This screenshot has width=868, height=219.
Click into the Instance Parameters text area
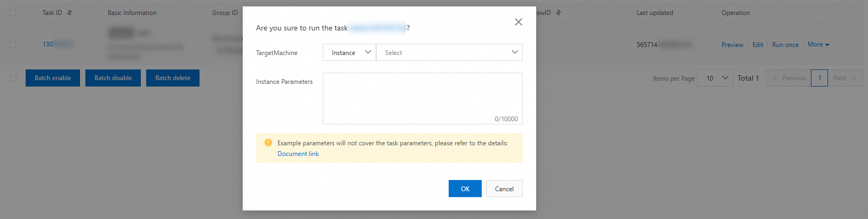point(423,98)
